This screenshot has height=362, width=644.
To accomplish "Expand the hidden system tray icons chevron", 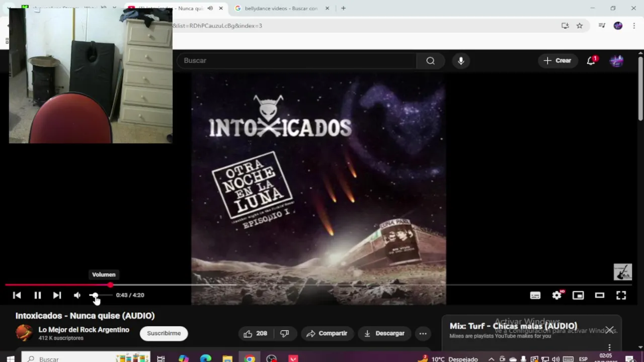I will tap(491, 359).
